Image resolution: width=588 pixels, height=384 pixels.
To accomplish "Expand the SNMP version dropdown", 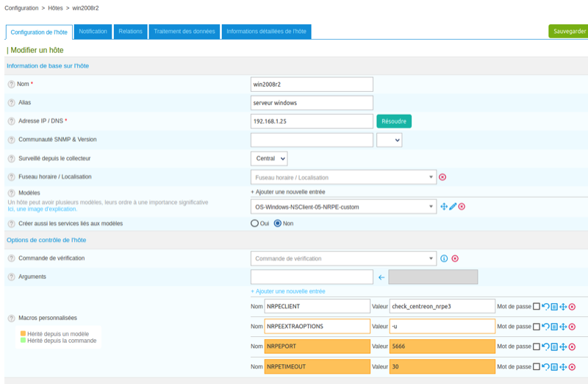I will (389, 140).
